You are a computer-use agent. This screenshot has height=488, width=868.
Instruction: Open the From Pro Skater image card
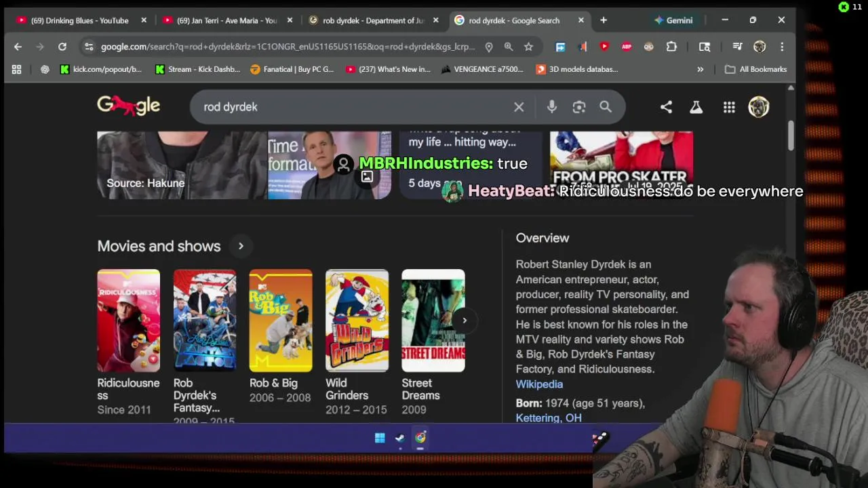[621, 165]
